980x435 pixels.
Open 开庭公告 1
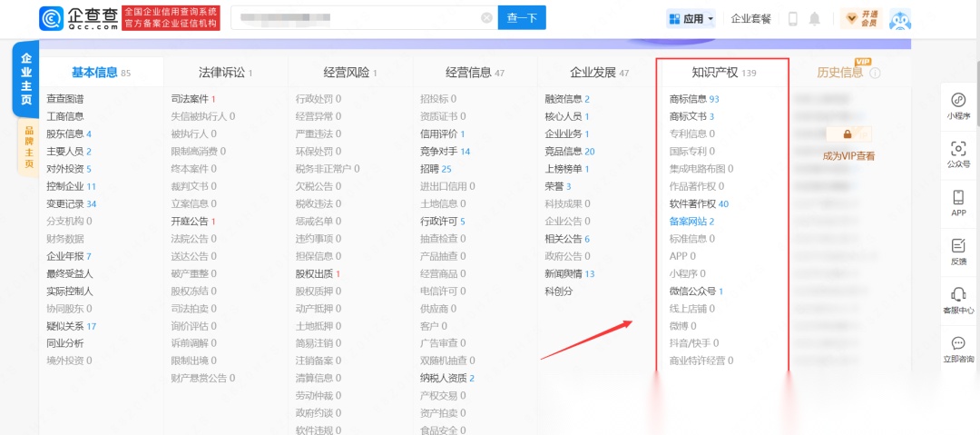193,221
